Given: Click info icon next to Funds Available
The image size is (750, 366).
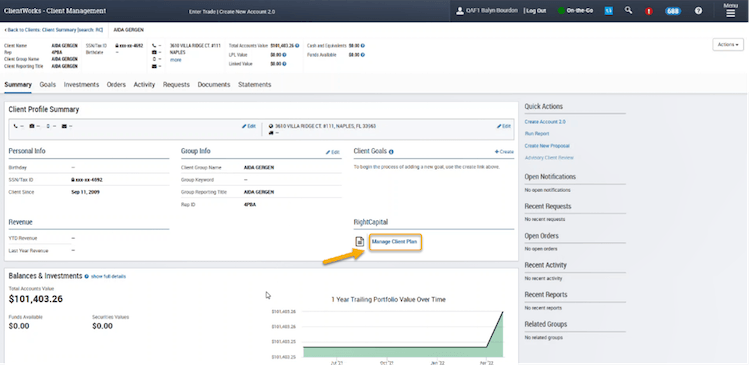Looking at the screenshot, I should (363, 55).
